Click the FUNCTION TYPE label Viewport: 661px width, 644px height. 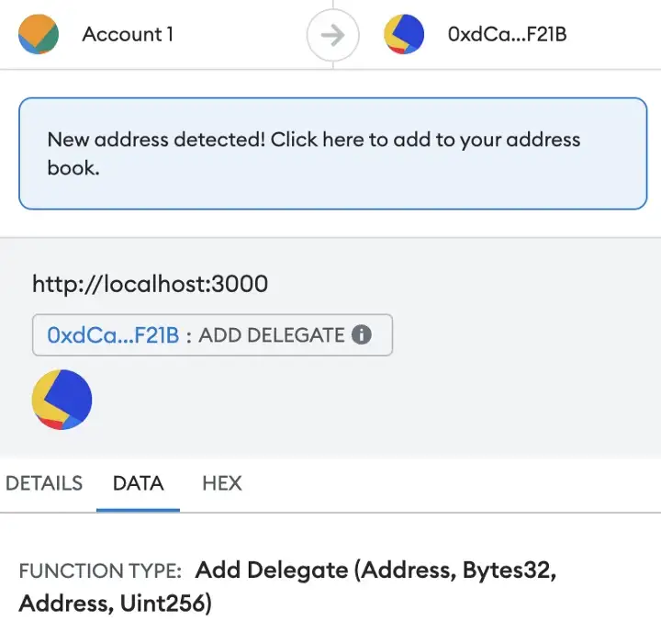click(99, 571)
